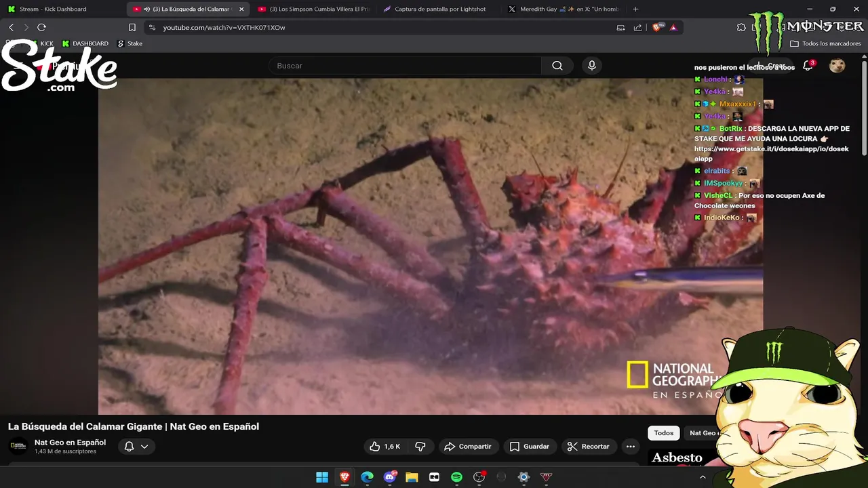
Task: Switch to the Meredith Gay X tab
Action: coord(564,9)
